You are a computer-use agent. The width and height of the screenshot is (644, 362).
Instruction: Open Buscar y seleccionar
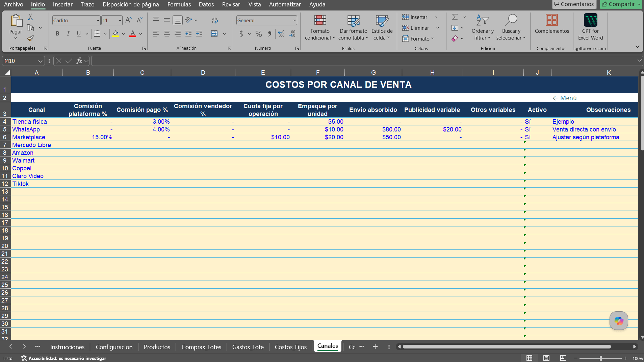pos(511,27)
